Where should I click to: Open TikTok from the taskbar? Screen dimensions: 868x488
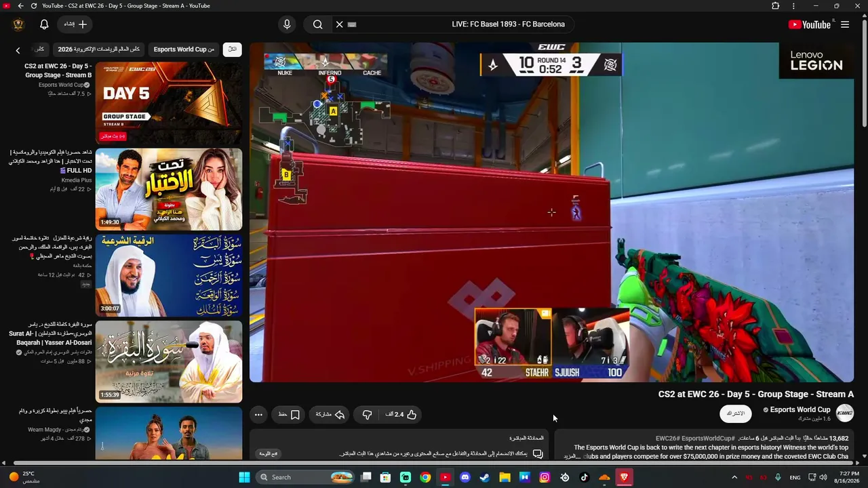[585, 477]
